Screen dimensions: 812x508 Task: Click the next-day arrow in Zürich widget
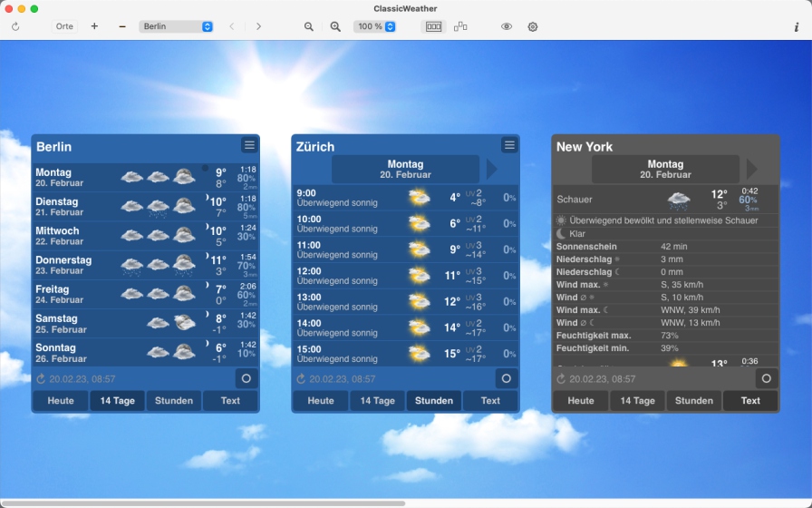(x=492, y=169)
